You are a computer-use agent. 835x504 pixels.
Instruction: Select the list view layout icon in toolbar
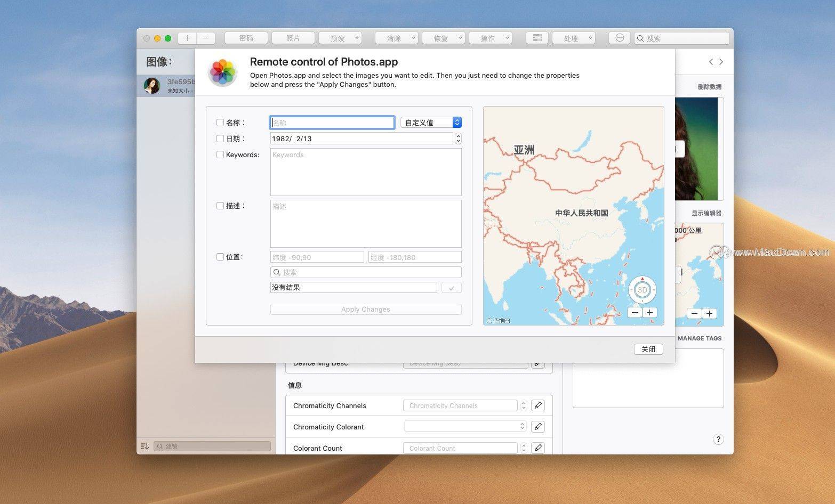point(536,38)
